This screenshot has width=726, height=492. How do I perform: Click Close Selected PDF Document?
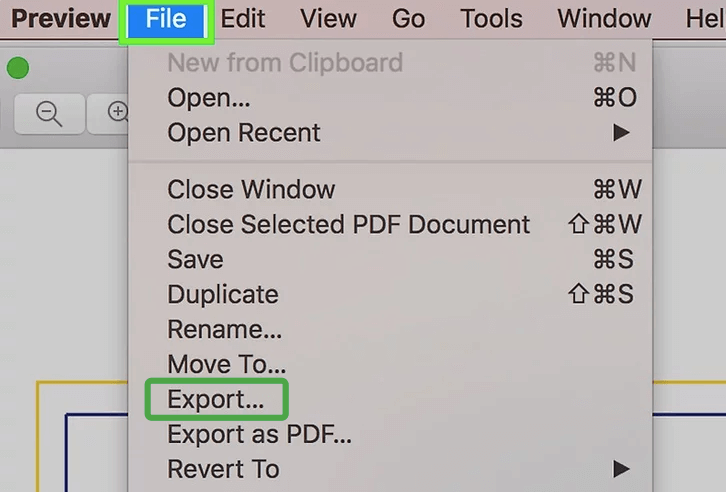348,224
